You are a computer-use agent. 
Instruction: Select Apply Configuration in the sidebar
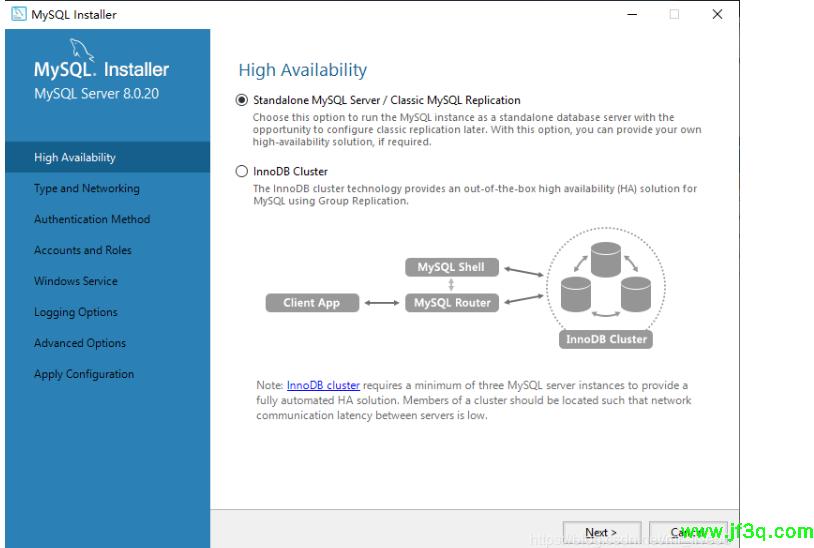[x=84, y=374]
